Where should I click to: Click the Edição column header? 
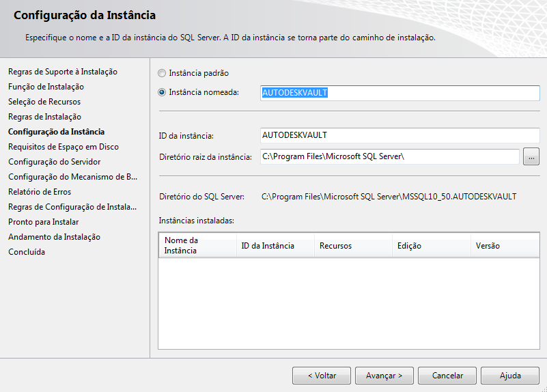pos(432,246)
